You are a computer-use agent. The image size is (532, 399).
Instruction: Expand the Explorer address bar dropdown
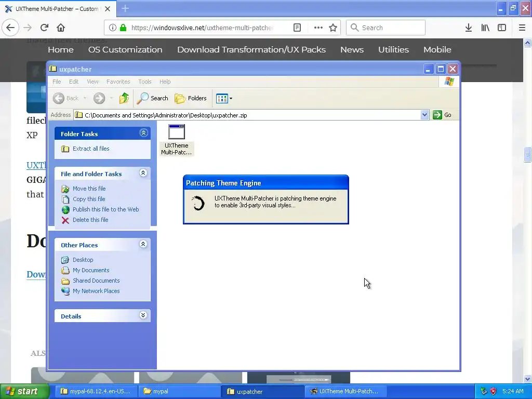(424, 115)
